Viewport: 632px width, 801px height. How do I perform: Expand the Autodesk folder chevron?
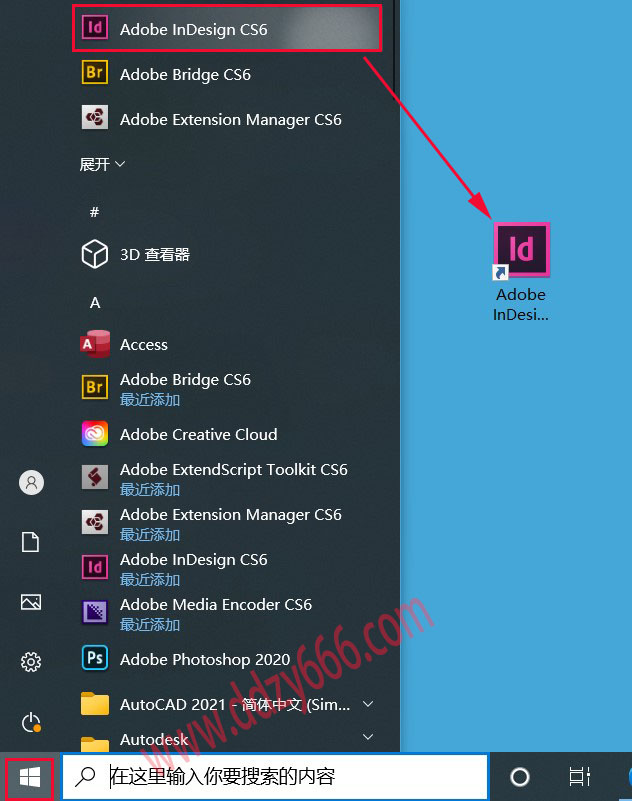(368, 737)
